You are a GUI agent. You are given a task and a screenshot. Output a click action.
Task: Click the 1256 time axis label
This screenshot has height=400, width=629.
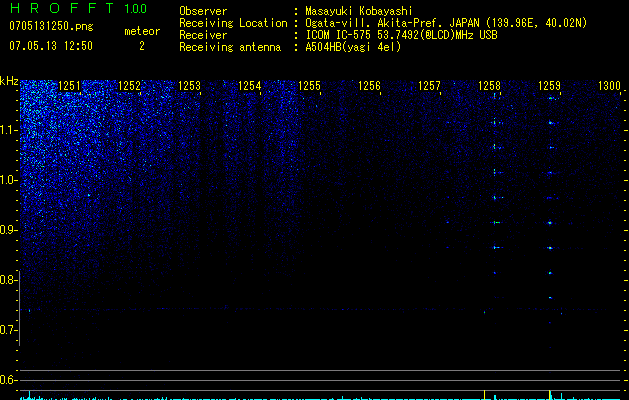(x=369, y=86)
